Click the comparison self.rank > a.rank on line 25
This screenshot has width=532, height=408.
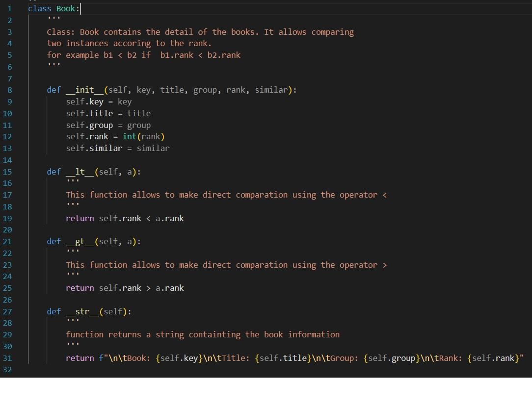[x=142, y=288]
